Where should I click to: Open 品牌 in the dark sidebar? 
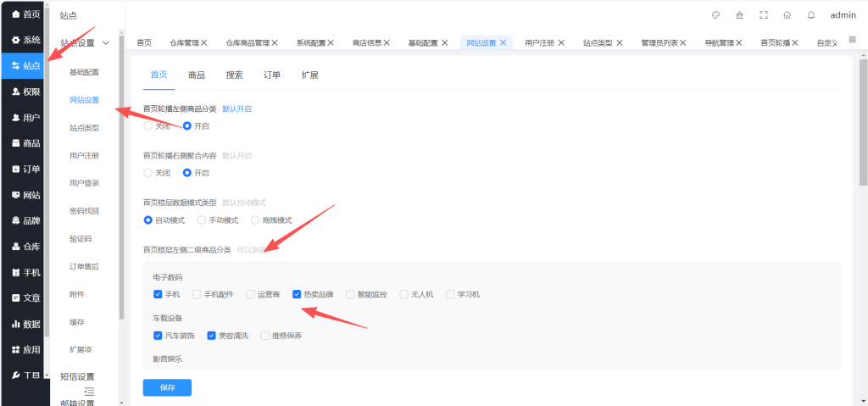25,220
